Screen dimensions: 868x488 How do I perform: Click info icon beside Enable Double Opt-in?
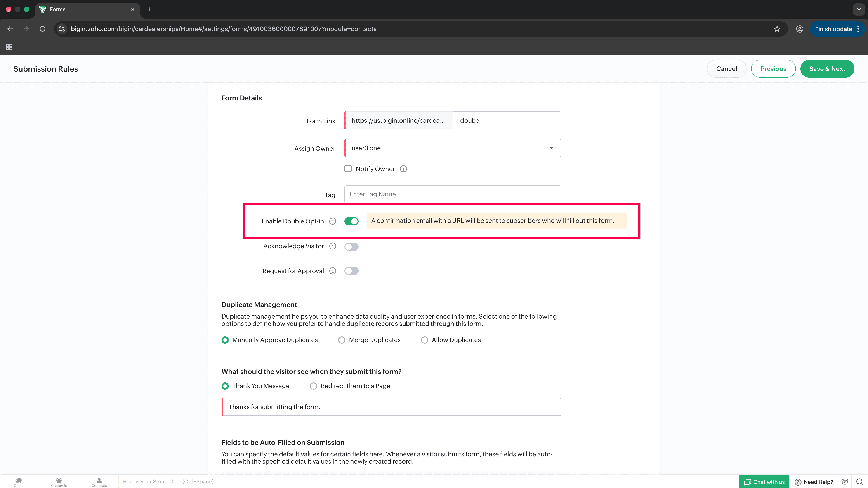[x=333, y=221]
